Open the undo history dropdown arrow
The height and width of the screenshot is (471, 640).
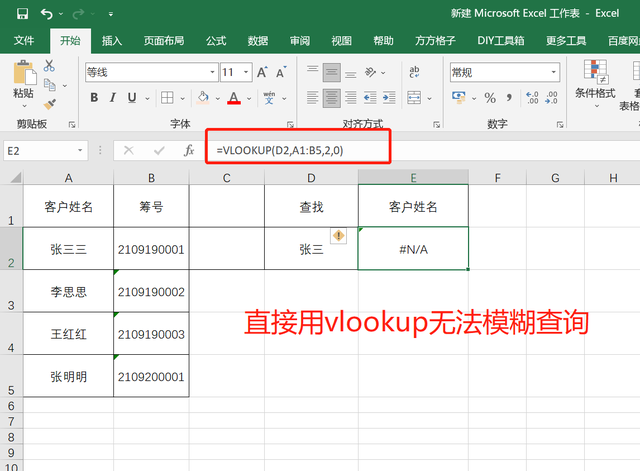point(61,14)
